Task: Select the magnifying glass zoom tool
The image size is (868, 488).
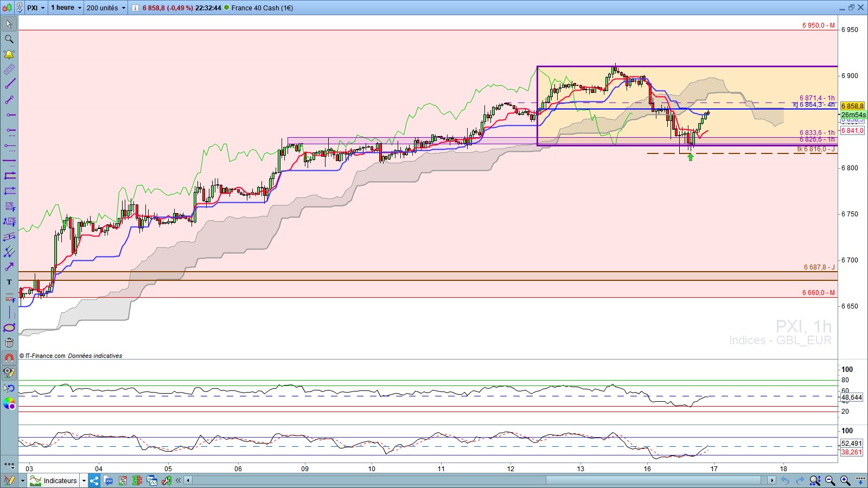Action: 9,39
